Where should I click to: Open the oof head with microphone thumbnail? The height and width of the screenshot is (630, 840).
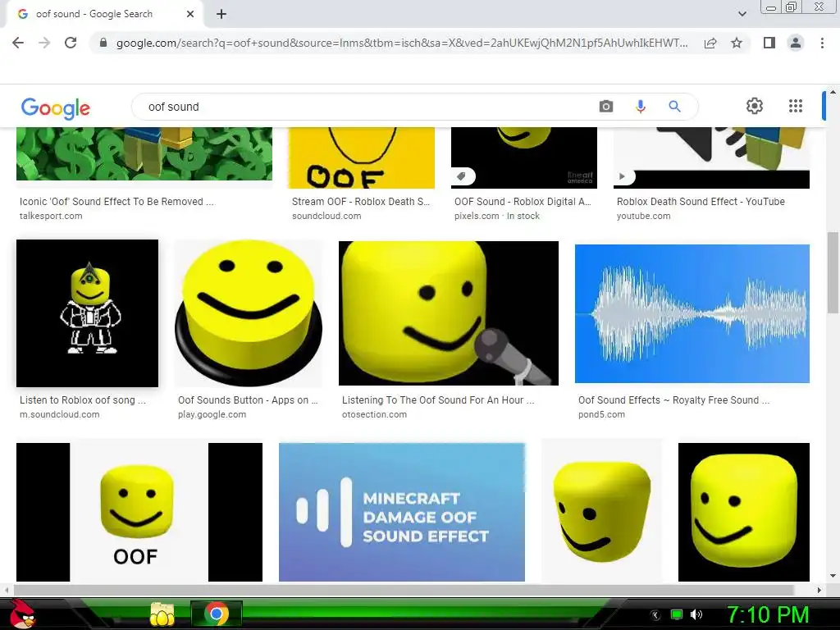pos(449,313)
